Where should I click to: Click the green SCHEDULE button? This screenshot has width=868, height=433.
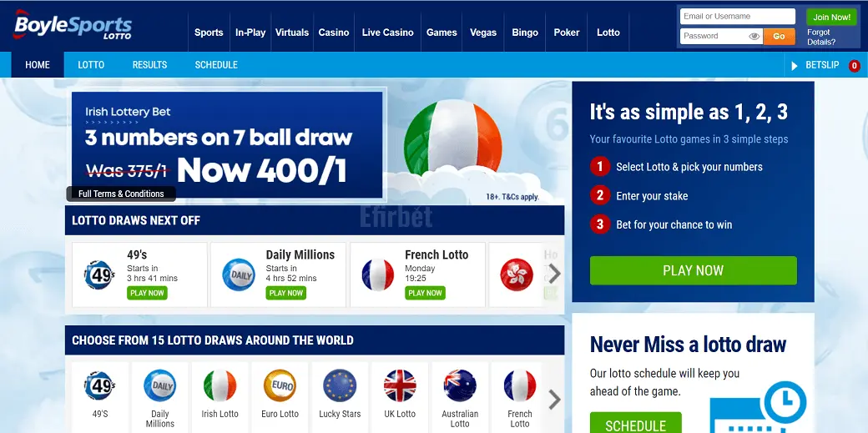(x=635, y=423)
